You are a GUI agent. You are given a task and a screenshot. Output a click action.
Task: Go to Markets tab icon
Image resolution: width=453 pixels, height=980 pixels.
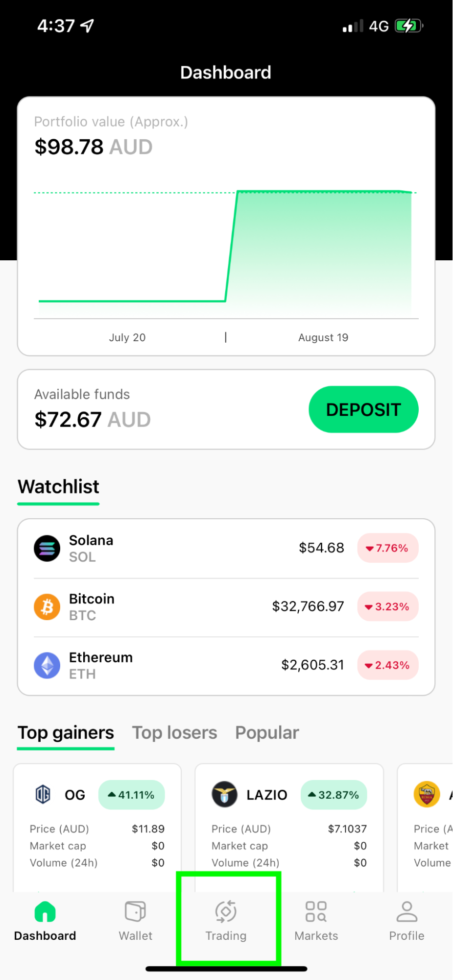pos(316,911)
